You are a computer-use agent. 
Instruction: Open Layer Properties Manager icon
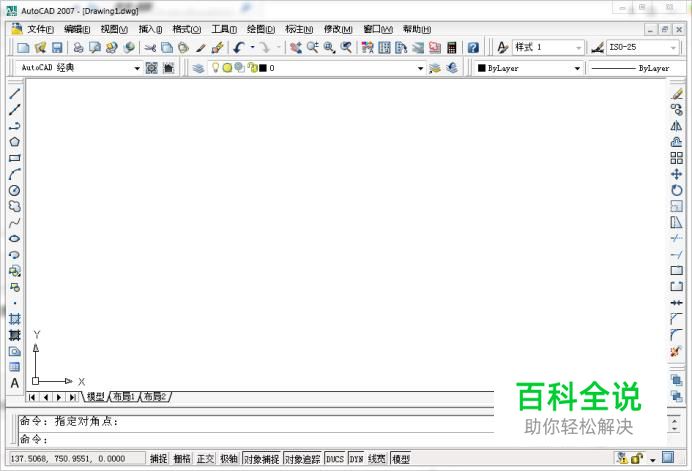[198, 68]
